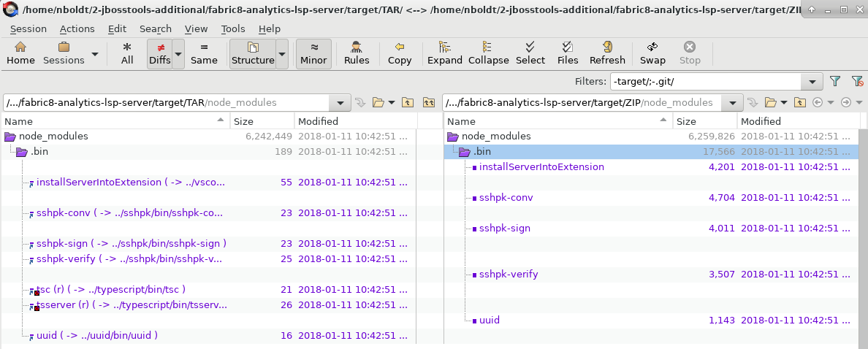Open the right pane forward history dropdown arrow
The image size is (868, 349).
[x=859, y=103]
